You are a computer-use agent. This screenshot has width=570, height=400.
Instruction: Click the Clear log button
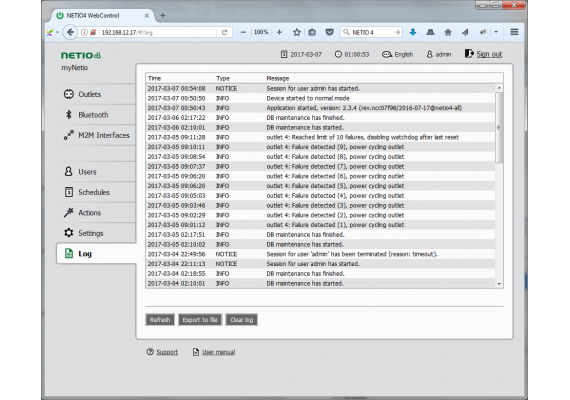242,320
